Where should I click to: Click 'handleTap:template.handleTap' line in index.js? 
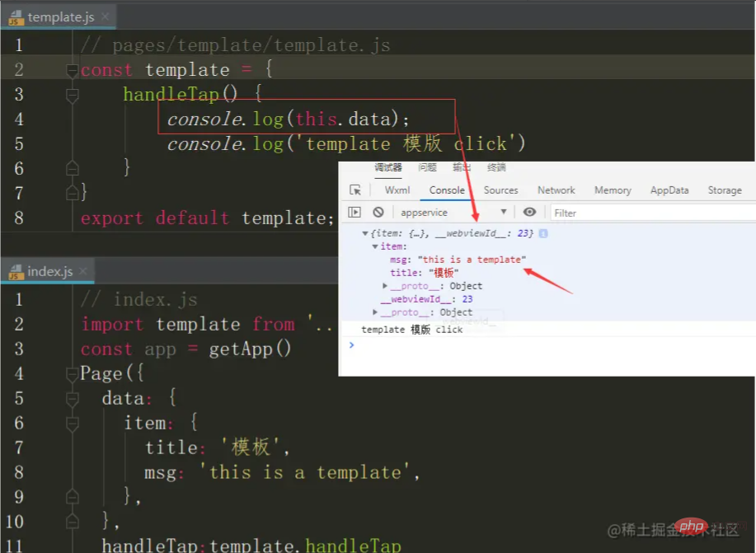coord(251,546)
